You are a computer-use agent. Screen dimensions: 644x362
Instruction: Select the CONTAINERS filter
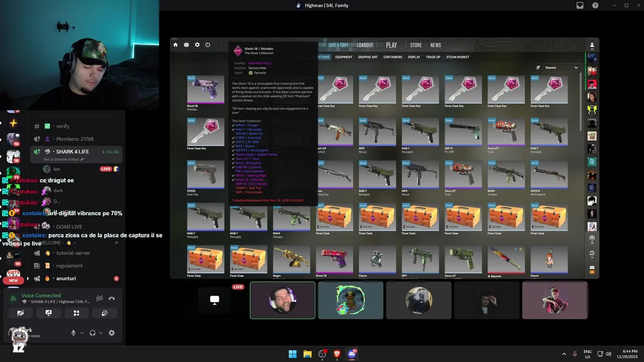[x=393, y=57]
